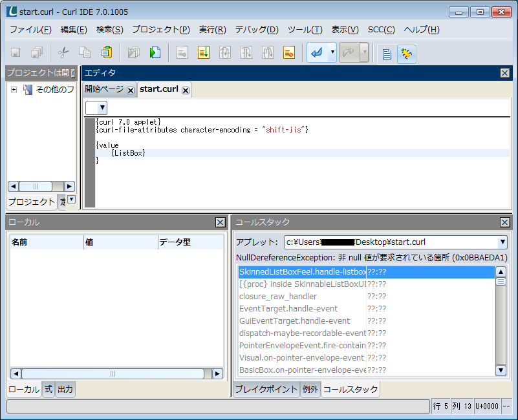Screen dimensions: 518x420
Task: Switch to the 開始ページ tab
Action: [x=104, y=89]
